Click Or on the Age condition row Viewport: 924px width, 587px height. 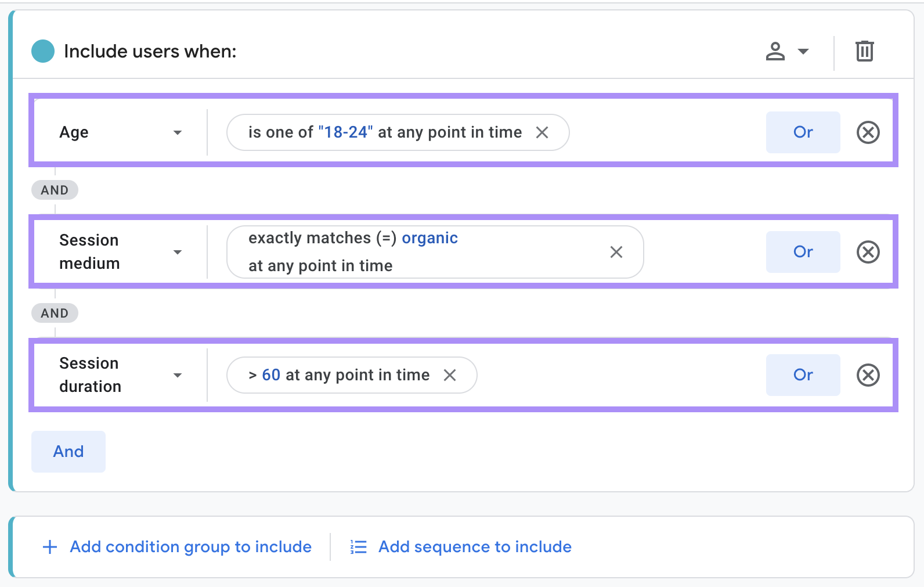(x=803, y=132)
